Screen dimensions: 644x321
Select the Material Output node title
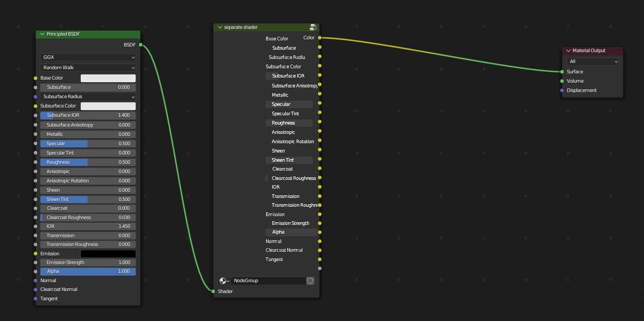(589, 51)
